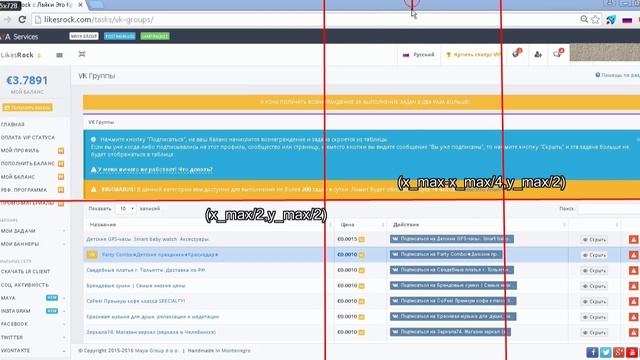
Task: Hide the Детские GPS-часы task with Скрыть
Action: 594,240
